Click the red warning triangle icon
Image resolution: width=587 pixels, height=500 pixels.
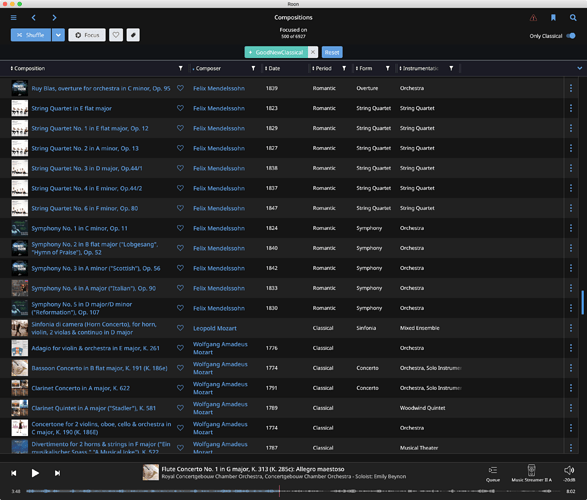point(533,18)
